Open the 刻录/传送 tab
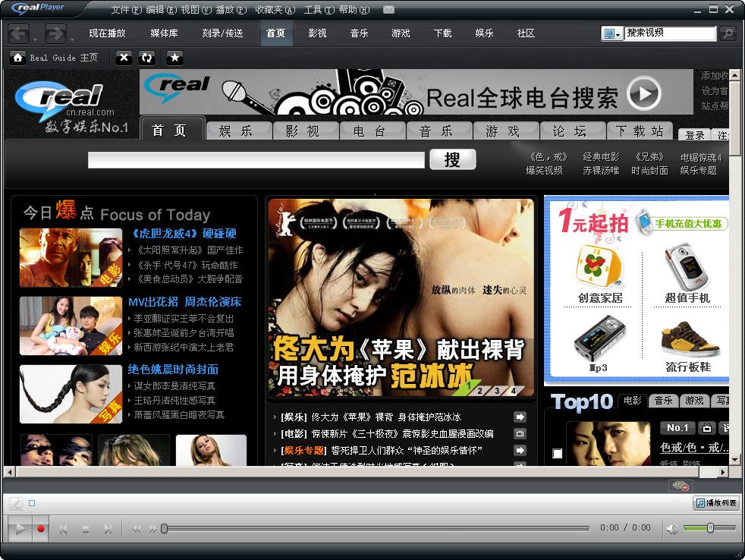 pyautogui.click(x=222, y=33)
